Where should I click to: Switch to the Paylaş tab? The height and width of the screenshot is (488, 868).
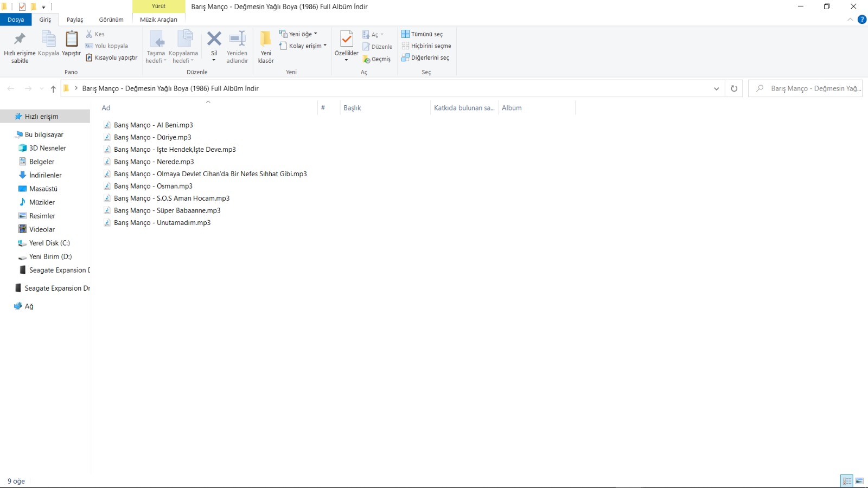pos(75,20)
